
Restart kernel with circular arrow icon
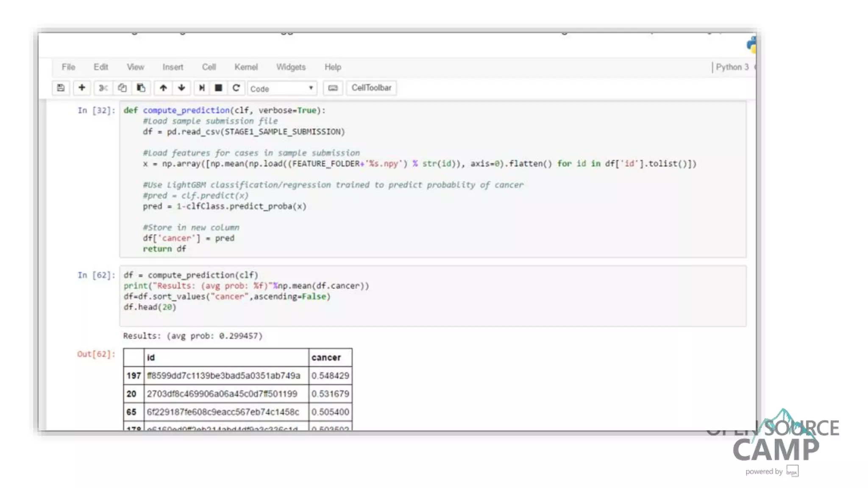click(236, 88)
